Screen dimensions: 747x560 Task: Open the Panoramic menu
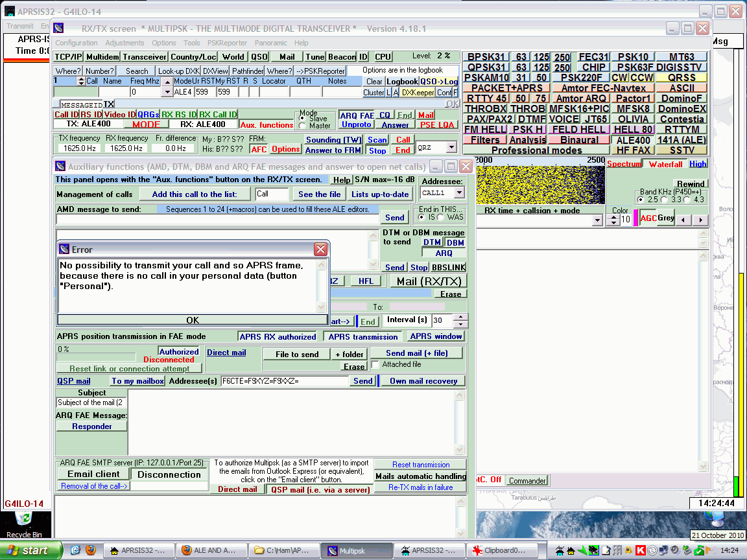[270, 43]
